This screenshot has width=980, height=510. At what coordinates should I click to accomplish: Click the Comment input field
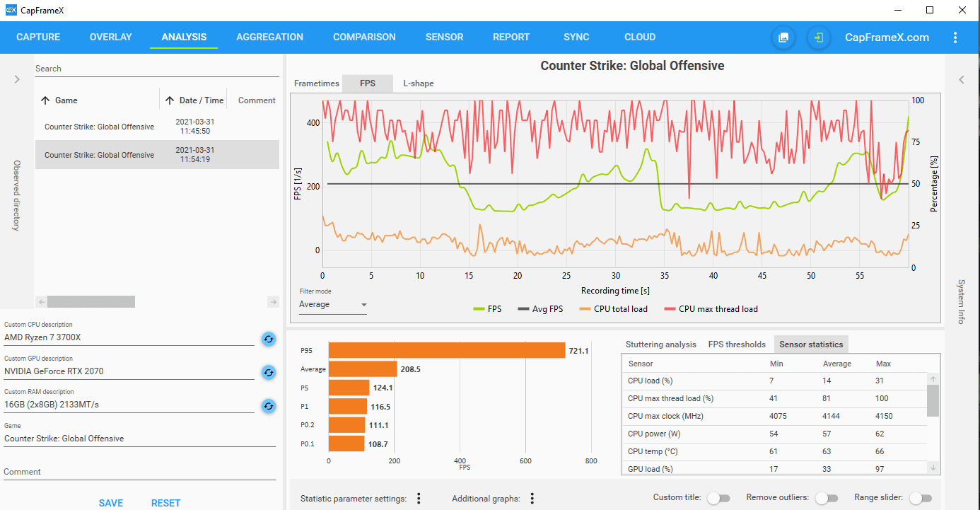(139, 472)
